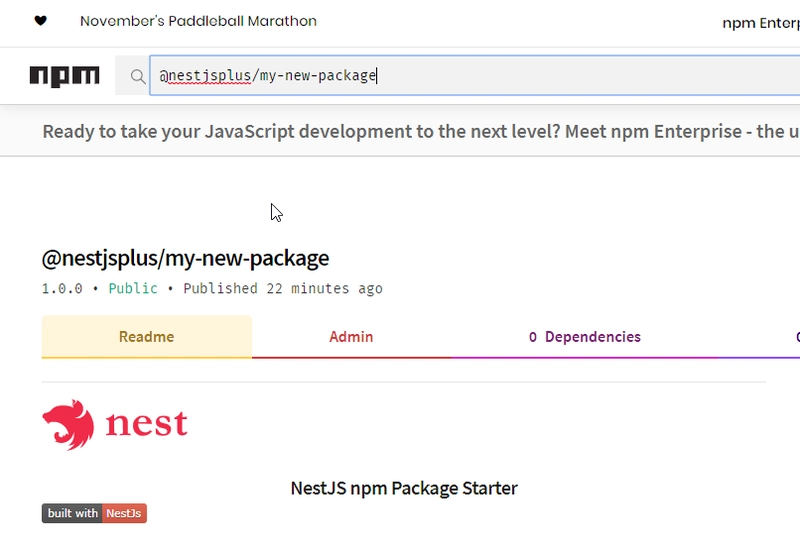Image resolution: width=800 pixels, height=549 pixels.
Task: Switch to the Admin tab
Action: 351,337
